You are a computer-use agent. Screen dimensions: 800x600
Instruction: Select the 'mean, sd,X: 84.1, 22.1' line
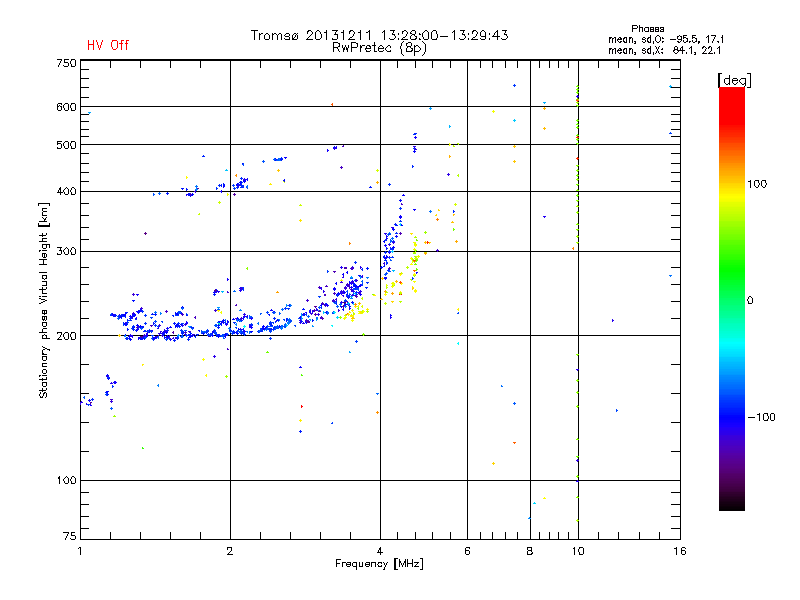[x=664, y=50]
